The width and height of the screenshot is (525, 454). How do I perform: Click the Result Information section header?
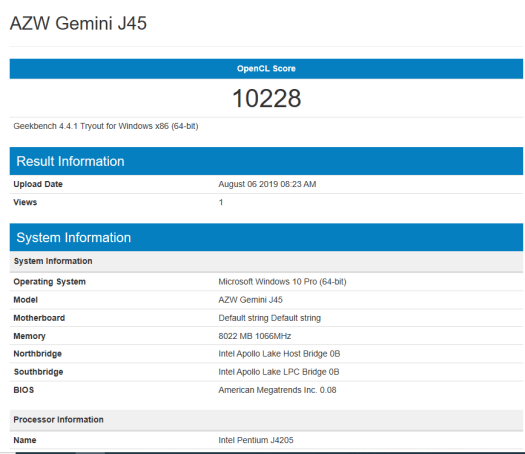click(266, 161)
